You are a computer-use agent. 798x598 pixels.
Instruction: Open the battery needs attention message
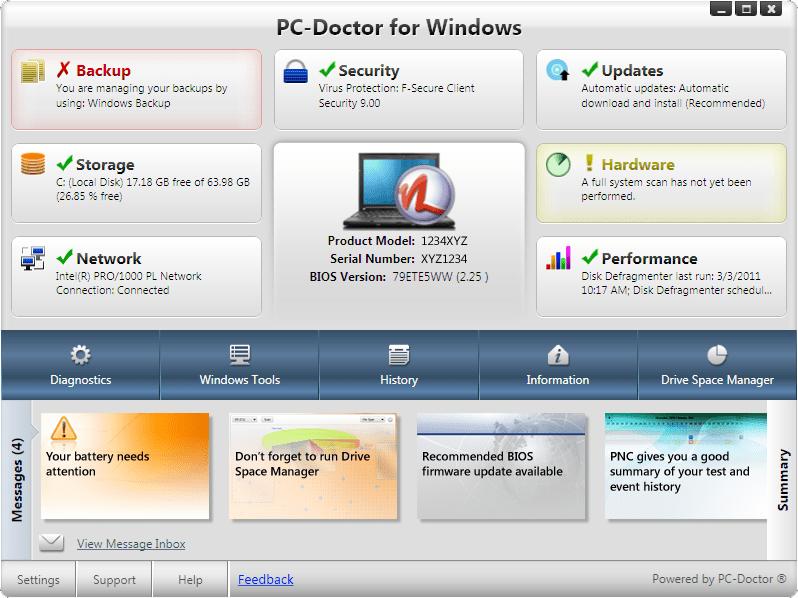click(x=126, y=466)
